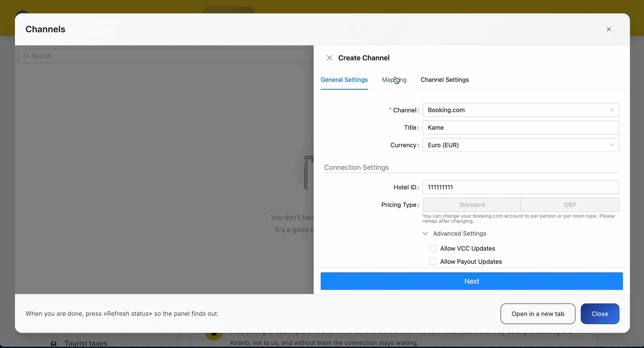
Task: Focus the Title field containing Kame
Action: (521, 128)
